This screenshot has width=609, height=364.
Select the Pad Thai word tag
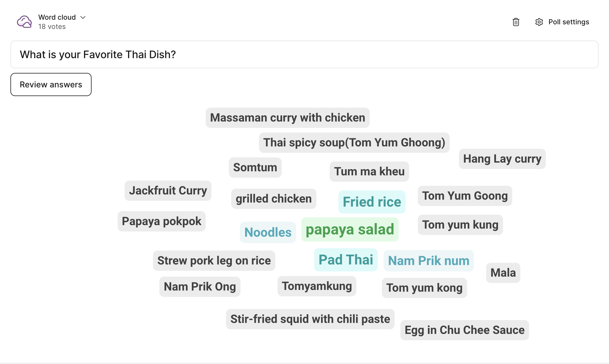coord(346,260)
